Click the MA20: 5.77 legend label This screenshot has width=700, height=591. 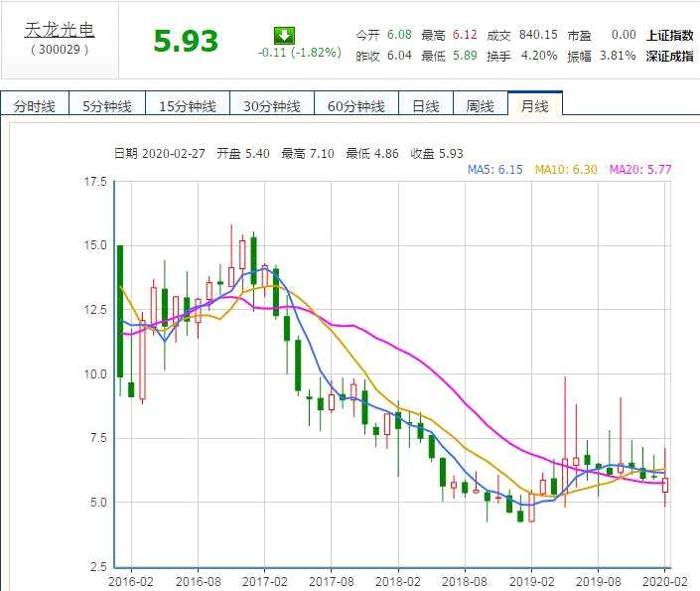point(640,169)
